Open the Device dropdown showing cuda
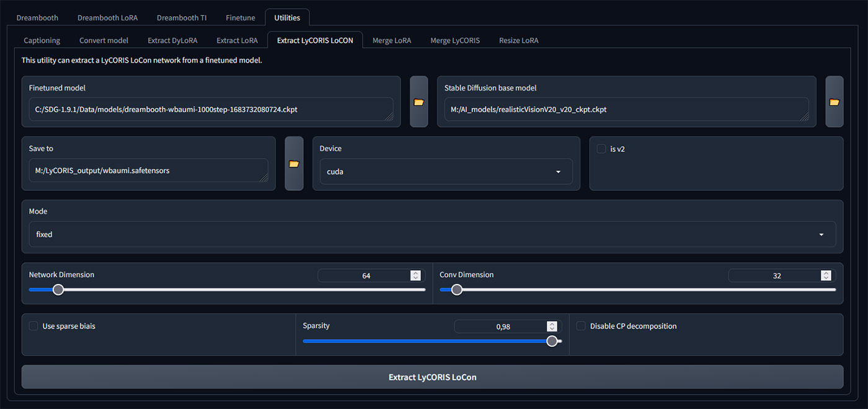Viewport: 868px width, 409px height. pos(446,172)
